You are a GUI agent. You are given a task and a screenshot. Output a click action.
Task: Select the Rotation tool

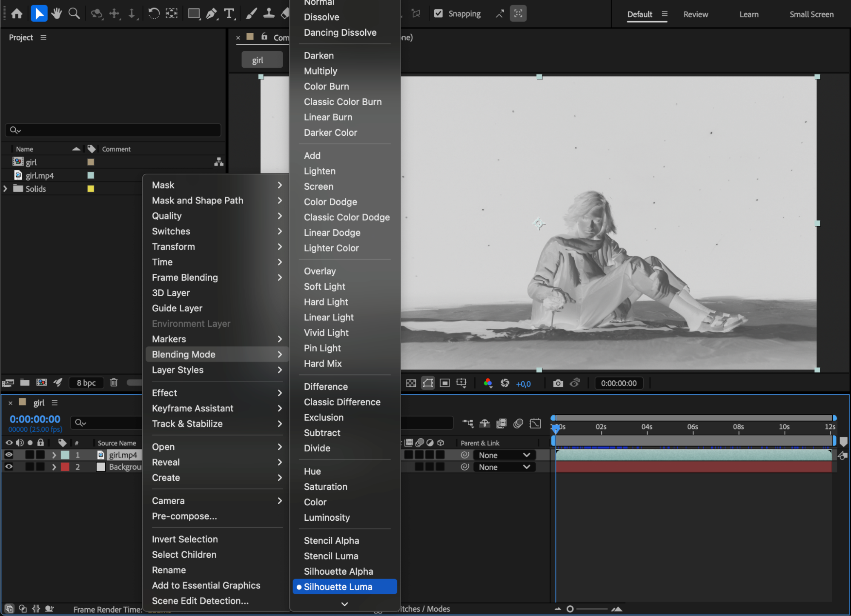coord(154,14)
